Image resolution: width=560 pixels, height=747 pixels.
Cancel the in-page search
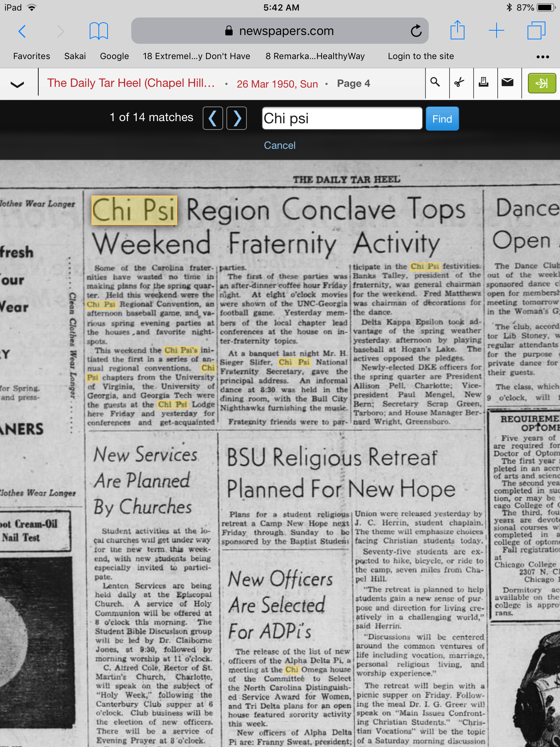coord(280,146)
